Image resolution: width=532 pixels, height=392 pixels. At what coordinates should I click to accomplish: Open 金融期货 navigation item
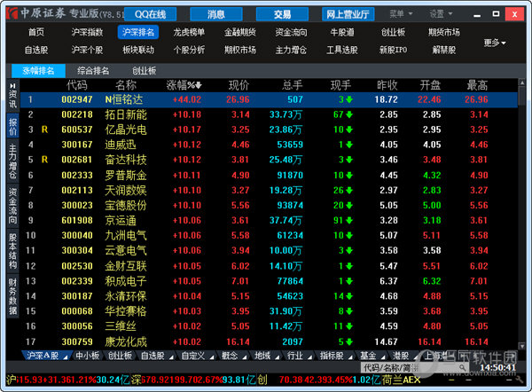240,32
